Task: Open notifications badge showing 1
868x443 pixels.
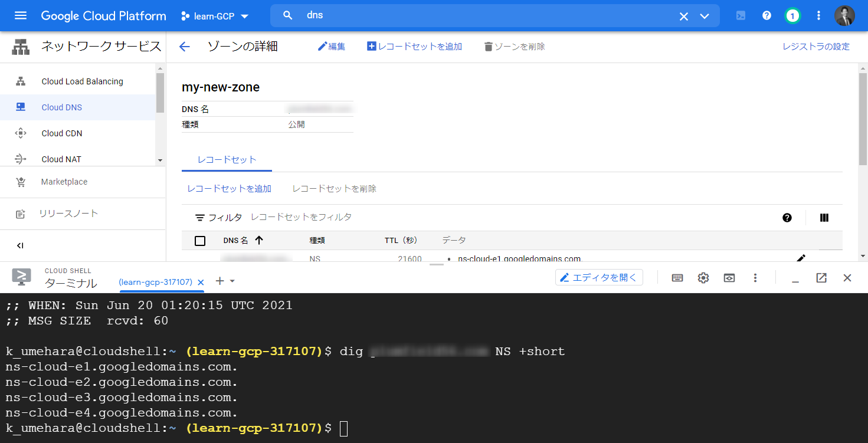Action: pos(792,16)
